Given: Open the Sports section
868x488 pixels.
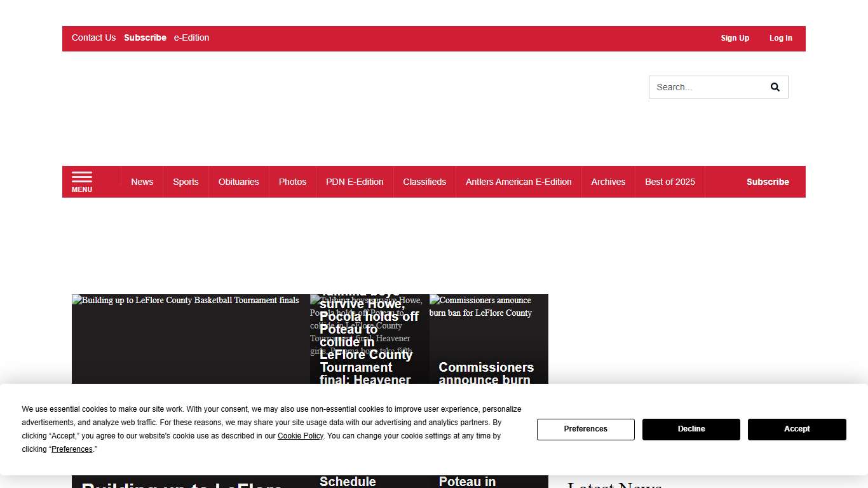Looking at the screenshot, I should pyautogui.click(x=186, y=182).
